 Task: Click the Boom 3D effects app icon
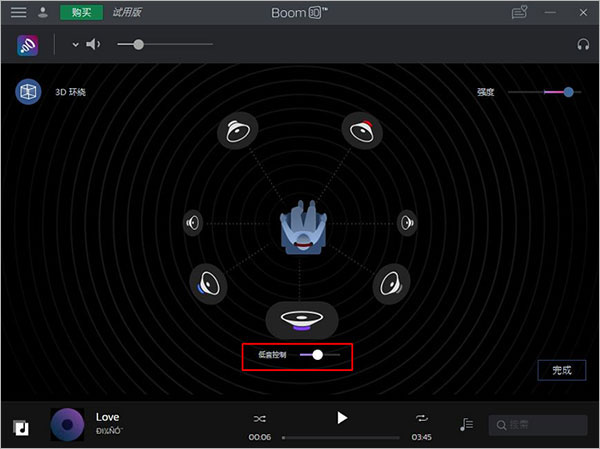[28, 45]
